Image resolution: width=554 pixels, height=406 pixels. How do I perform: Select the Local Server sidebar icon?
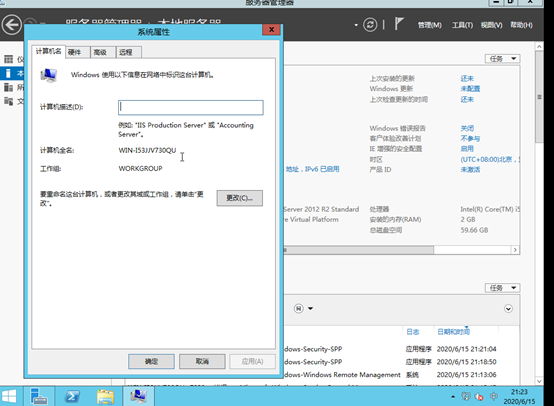pos(8,73)
